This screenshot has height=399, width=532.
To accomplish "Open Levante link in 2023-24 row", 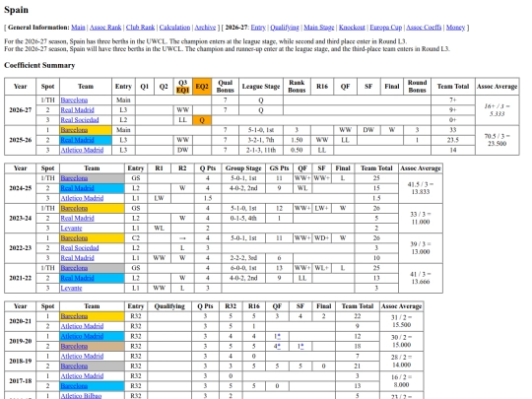I will point(71,228).
